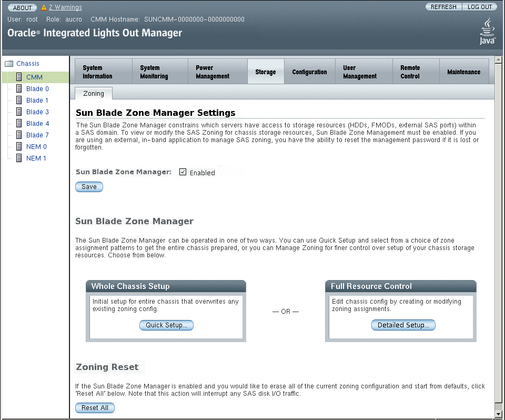Select the Zoning sub-tab
This screenshot has width=505, height=420.
tap(94, 94)
